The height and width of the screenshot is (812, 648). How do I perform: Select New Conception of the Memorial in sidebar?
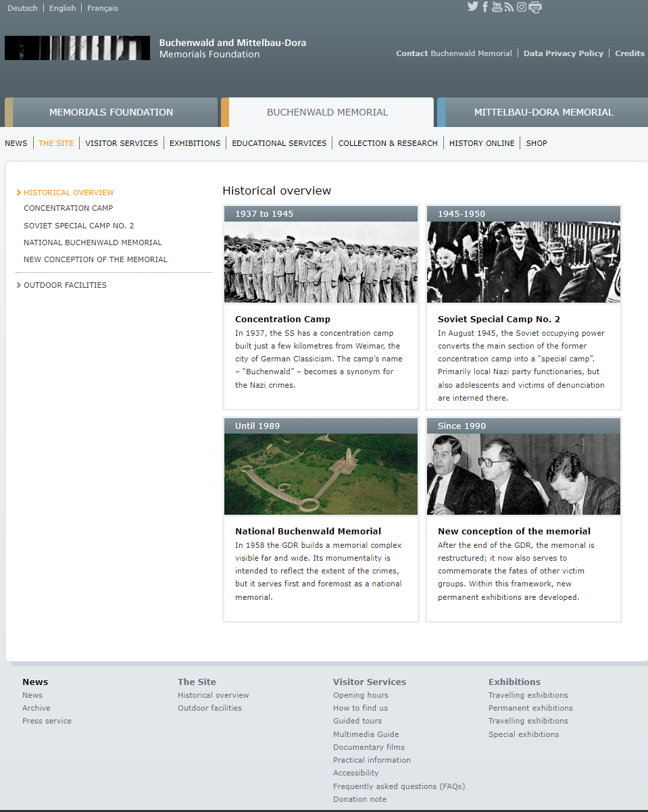click(95, 259)
